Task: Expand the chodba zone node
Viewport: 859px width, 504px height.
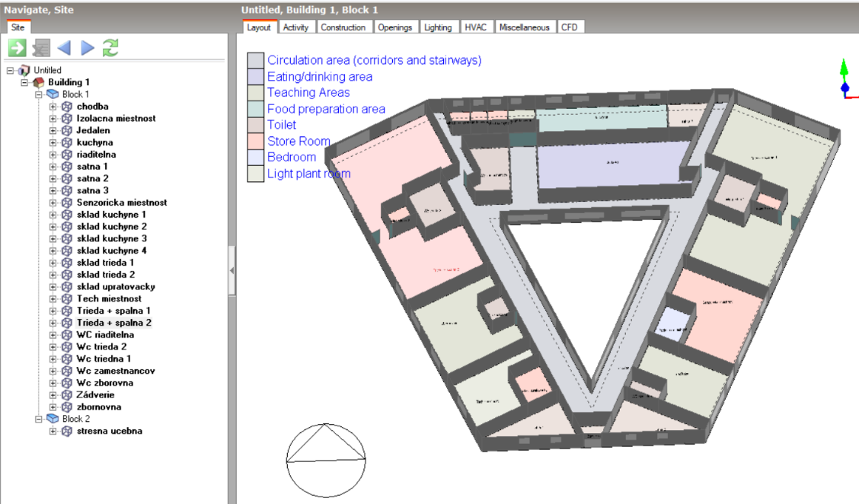Action: (53, 107)
